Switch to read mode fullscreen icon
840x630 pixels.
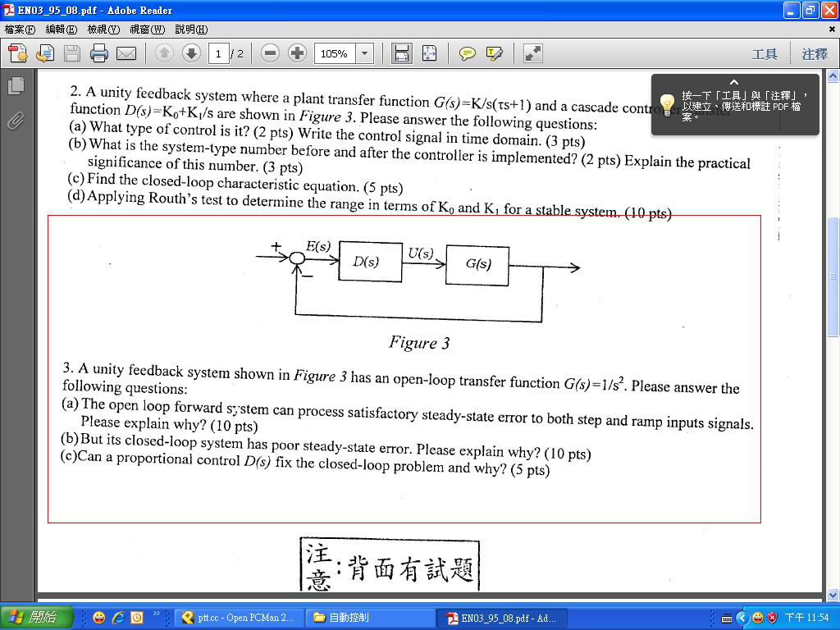(x=533, y=53)
